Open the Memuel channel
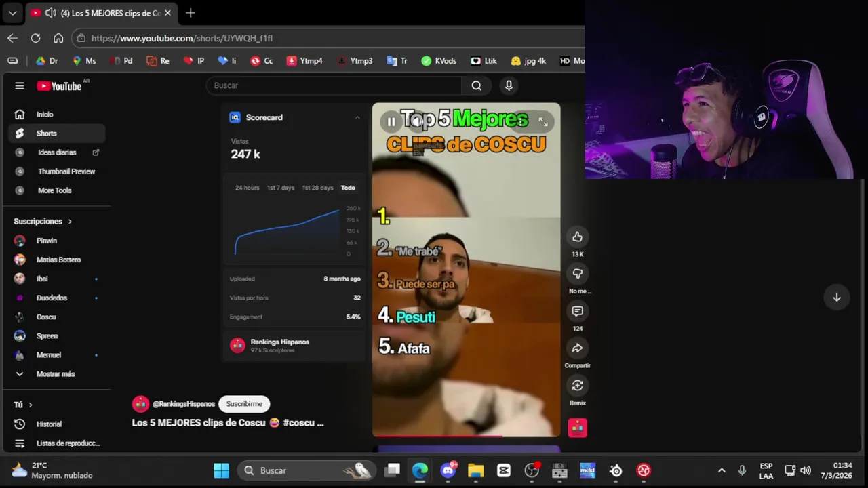The height and width of the screenshot is (488, 868). [x=57, y=354]
